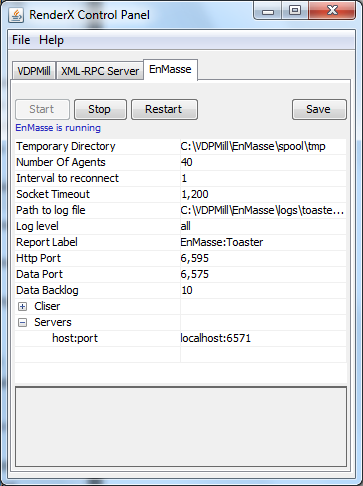The height and width of the screenshot is (486, 363).
Task: Select the Servers row label
Action: [x=53, y=322]
